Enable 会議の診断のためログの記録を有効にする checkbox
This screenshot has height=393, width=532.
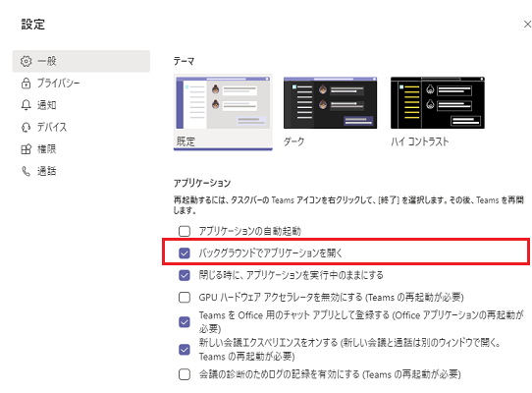click(x=185, y=374)
